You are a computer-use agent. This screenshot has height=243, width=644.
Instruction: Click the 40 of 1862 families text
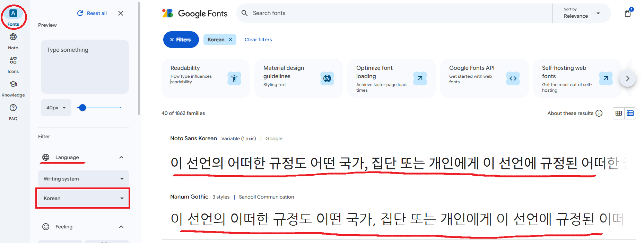(183, 113)
